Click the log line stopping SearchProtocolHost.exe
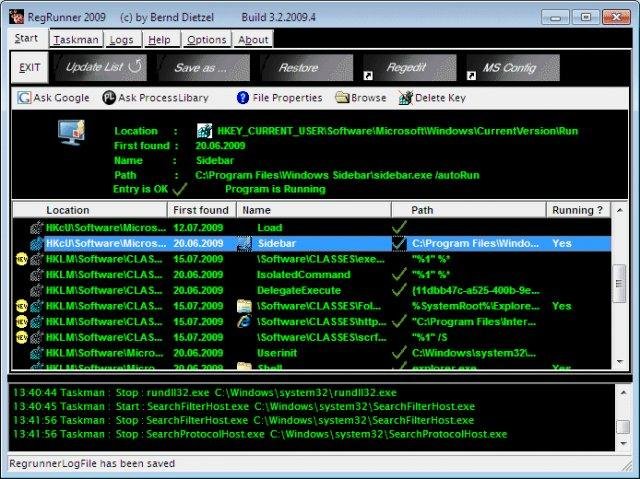 point(260,434)
